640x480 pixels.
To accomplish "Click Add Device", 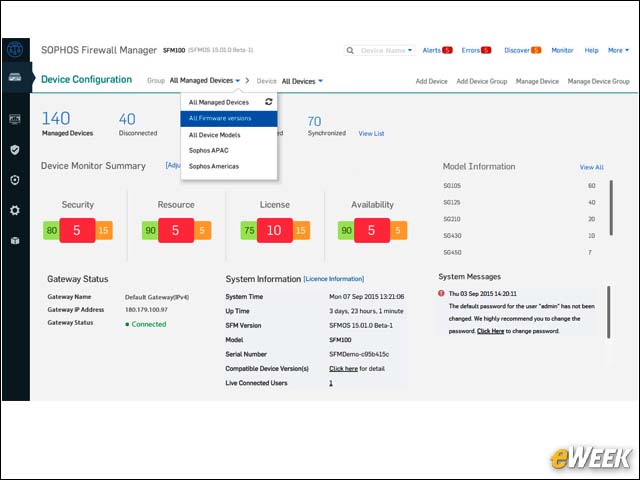I will [431, 81].
